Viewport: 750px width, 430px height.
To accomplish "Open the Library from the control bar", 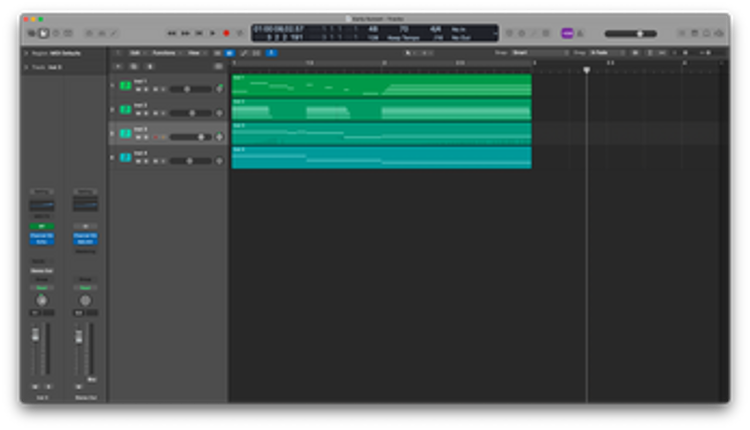I will (x=32, y=33).
